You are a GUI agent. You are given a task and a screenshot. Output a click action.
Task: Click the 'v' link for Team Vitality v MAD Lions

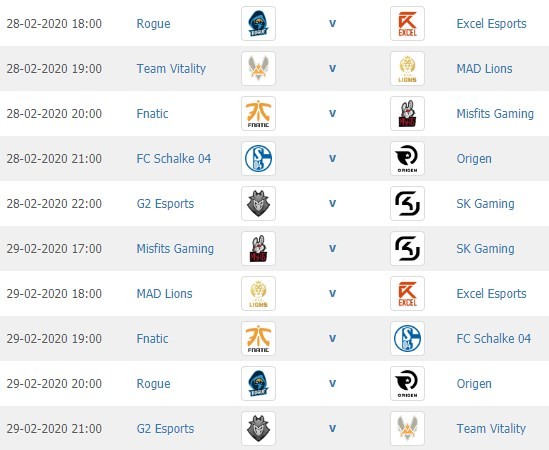[332, 69]
